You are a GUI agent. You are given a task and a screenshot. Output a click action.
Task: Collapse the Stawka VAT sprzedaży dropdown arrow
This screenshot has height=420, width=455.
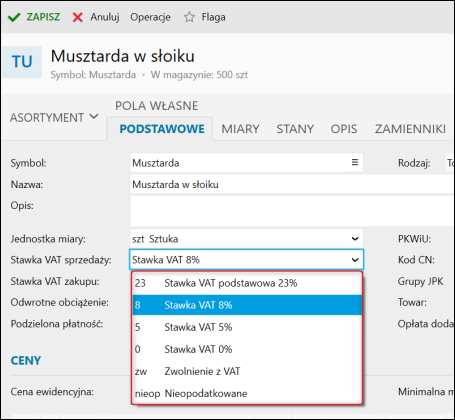[x=355, y=260]
